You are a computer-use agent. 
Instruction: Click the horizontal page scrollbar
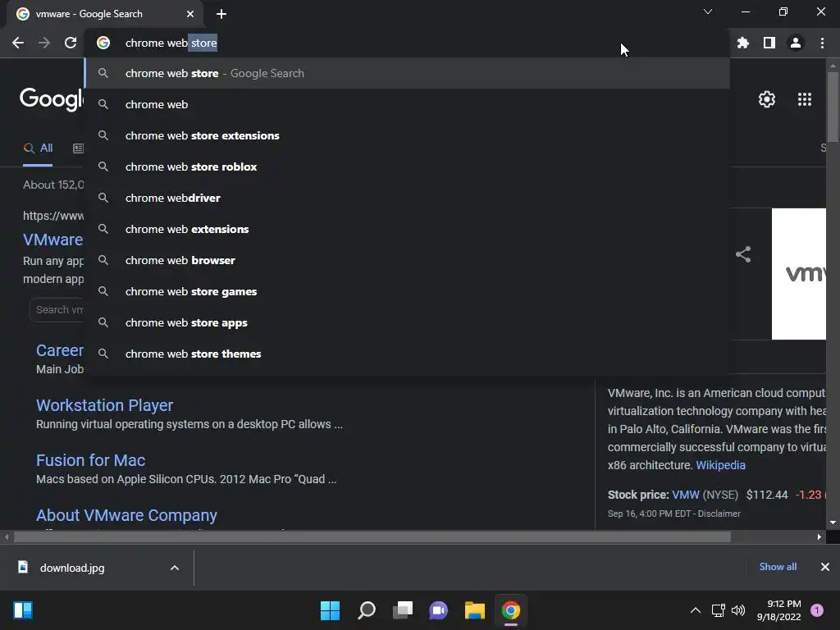372,536
